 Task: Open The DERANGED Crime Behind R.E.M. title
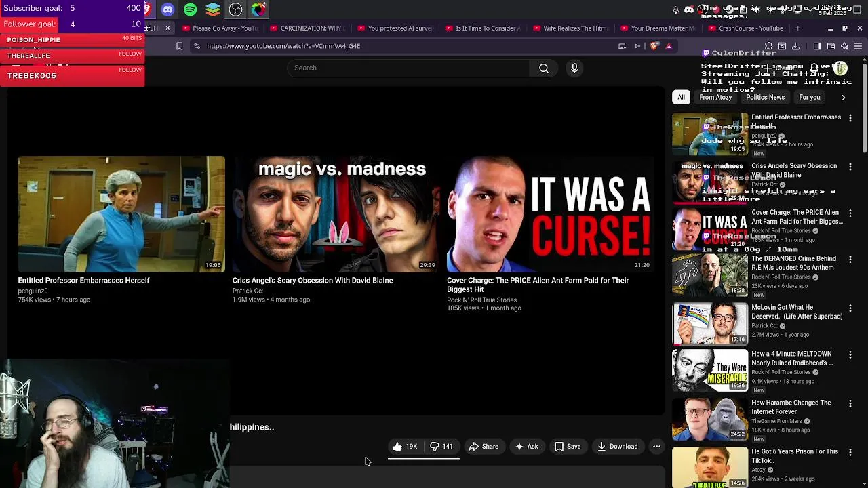[794, 263]
